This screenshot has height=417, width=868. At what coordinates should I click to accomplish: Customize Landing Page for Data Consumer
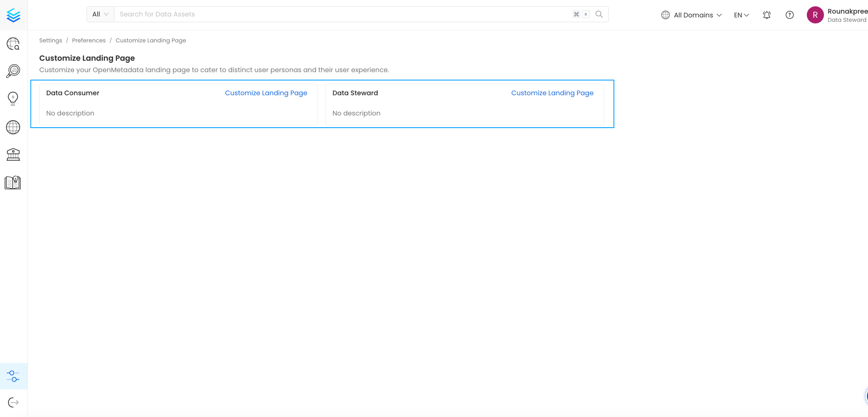(x=266, y=93)
